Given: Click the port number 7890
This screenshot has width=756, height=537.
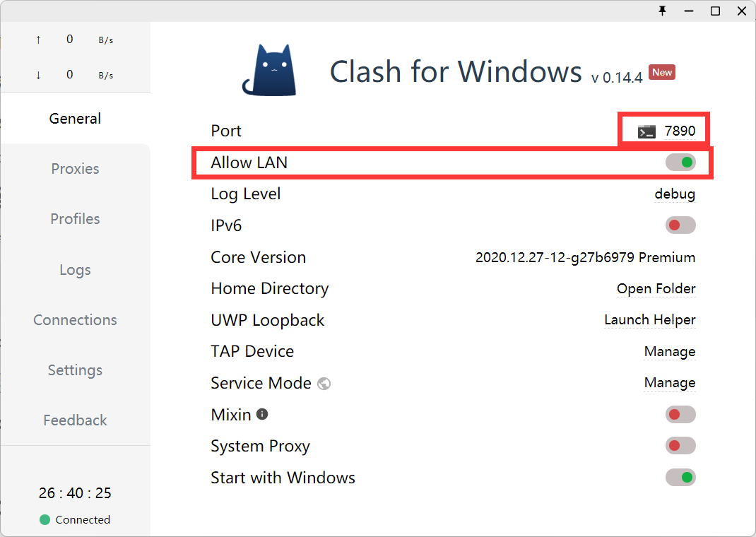Looking at the screenshot, I should click(680, 131).
